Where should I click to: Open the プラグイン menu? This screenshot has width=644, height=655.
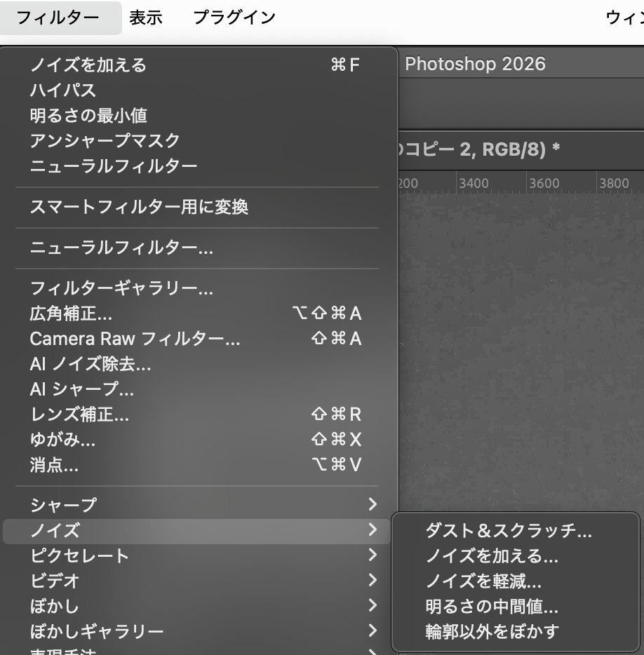(234, 18)
